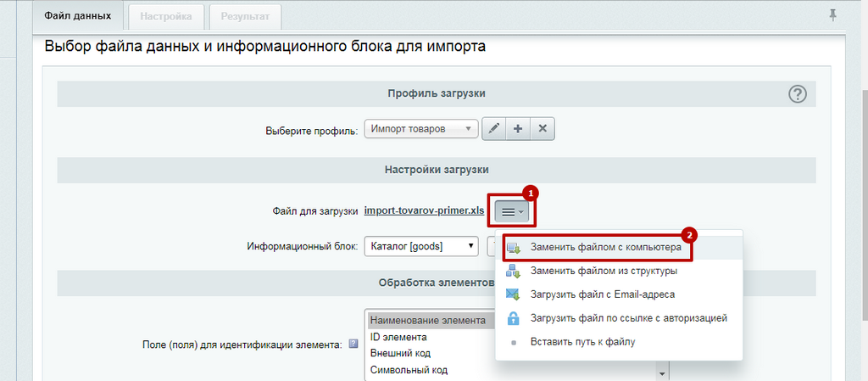868x381 pixels.
Task: Choose 'Загрузить файл по ссылке с авторизацией'
Action: coord(619,318)
